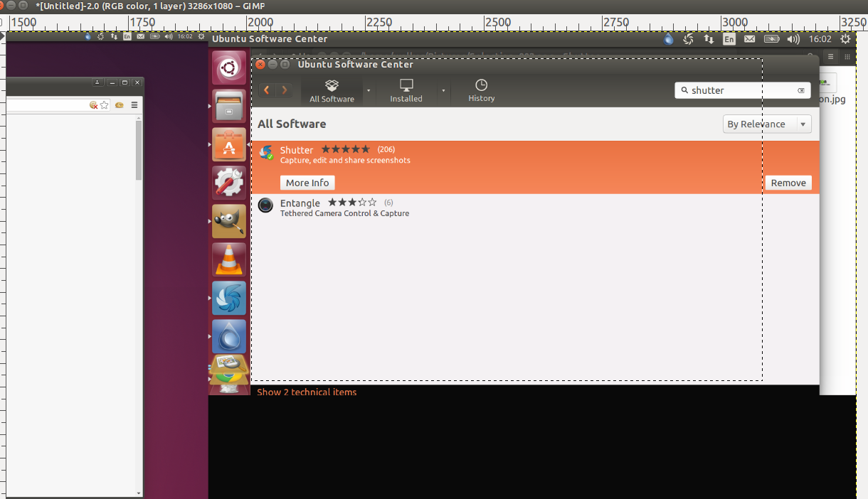Click the bookmark star in Chrome's address bar
The height and width of the screenshot is (499, 868).
[104, 104]
